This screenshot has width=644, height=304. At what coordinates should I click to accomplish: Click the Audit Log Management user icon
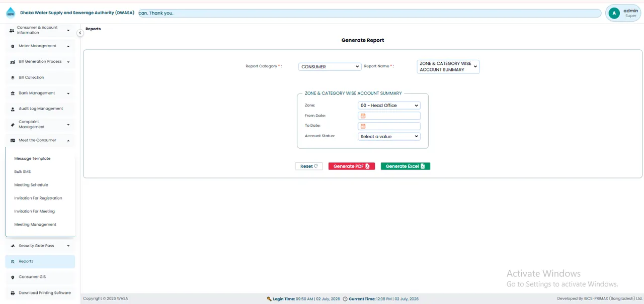pos(13,109)
